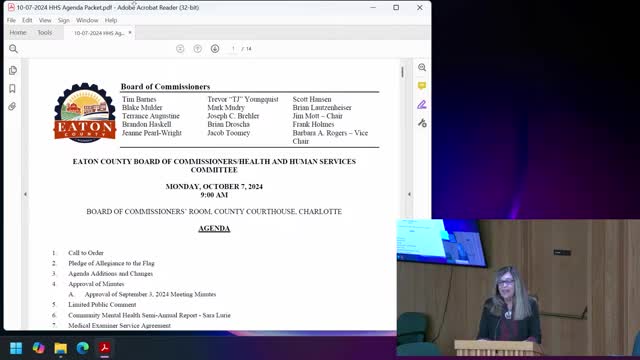Select the Fill & Sign pen tool
Screen dimensions: 640x360
(422, 104)
